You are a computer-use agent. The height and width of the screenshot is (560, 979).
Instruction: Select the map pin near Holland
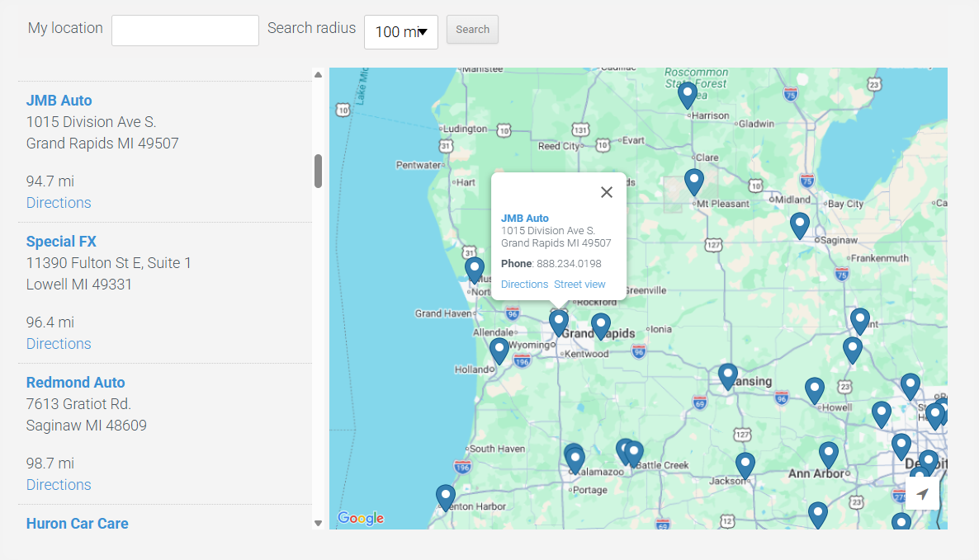point(499,351)
